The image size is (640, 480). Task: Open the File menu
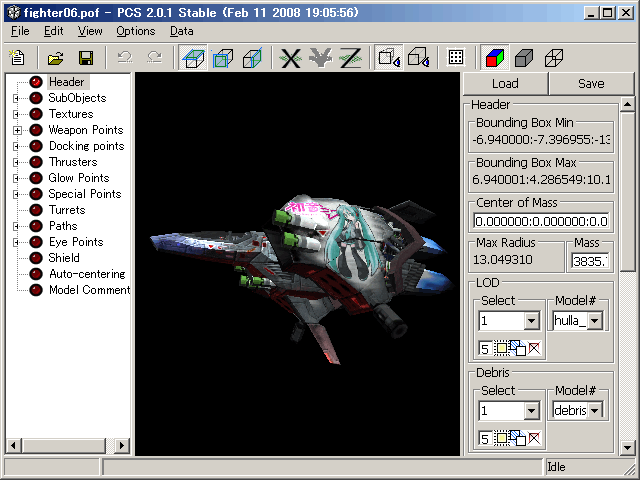click(x=20, y=31)
